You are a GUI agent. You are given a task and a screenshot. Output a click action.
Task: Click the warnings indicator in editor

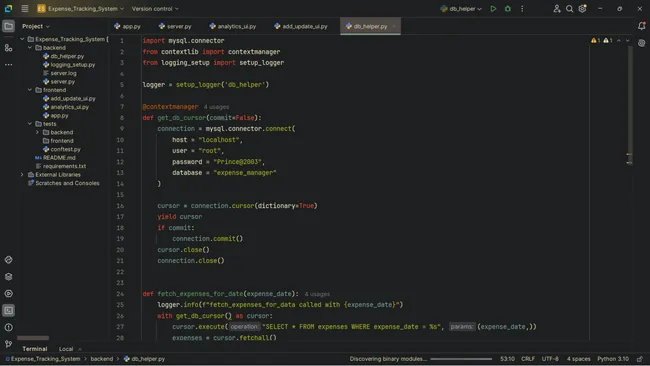click(x=601, y=41)
